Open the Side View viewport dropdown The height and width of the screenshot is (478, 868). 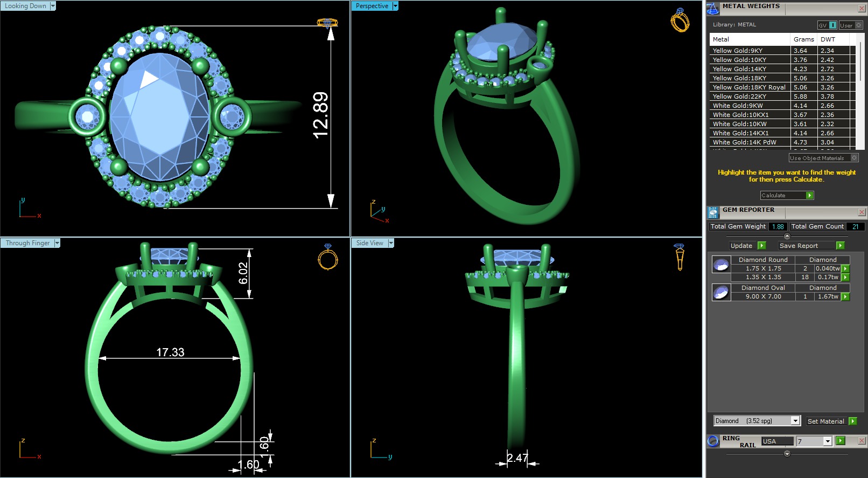click(391, 243)
